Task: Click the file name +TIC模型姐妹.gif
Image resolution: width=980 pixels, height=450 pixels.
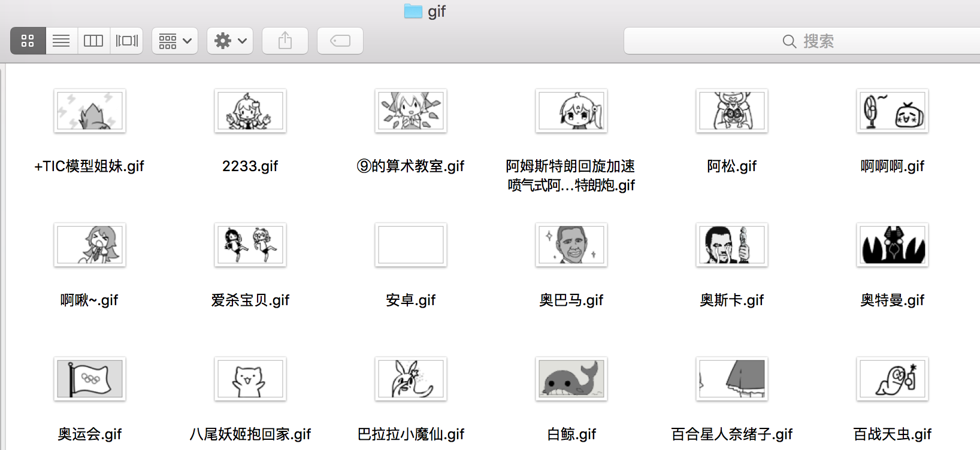Action: click(89, 166)
